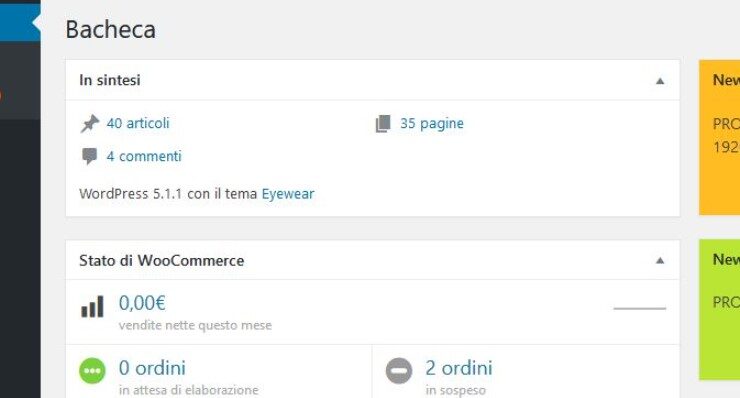The image size is (740, 398).
Task: Click the bar chart sales icon
Action: (92, 307)
